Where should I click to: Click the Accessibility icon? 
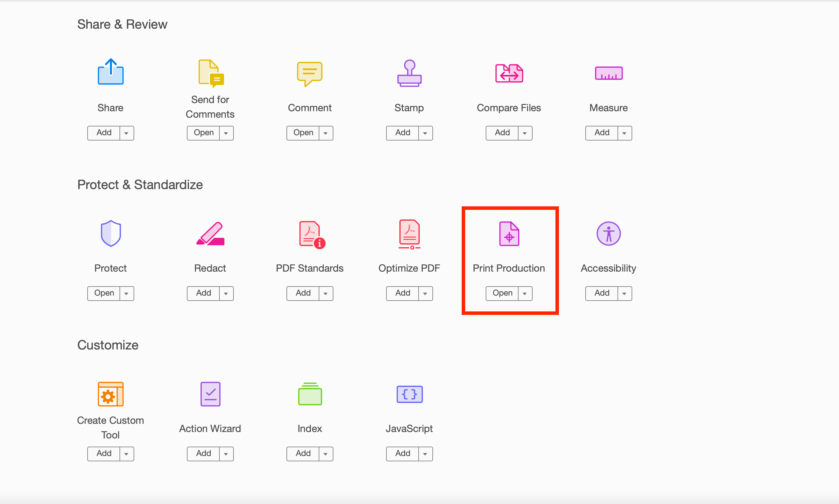click(x=608, y=234)
